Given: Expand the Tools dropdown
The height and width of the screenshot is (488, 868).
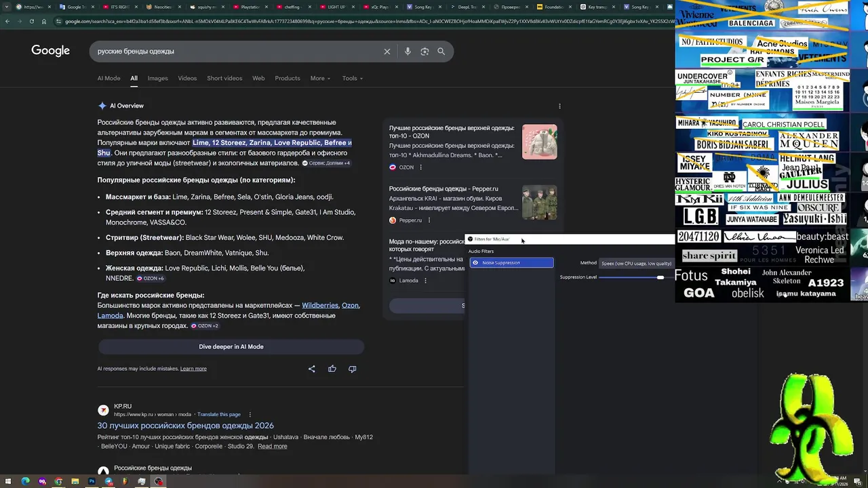Looking at the screenshot, I should coord(353,78).
